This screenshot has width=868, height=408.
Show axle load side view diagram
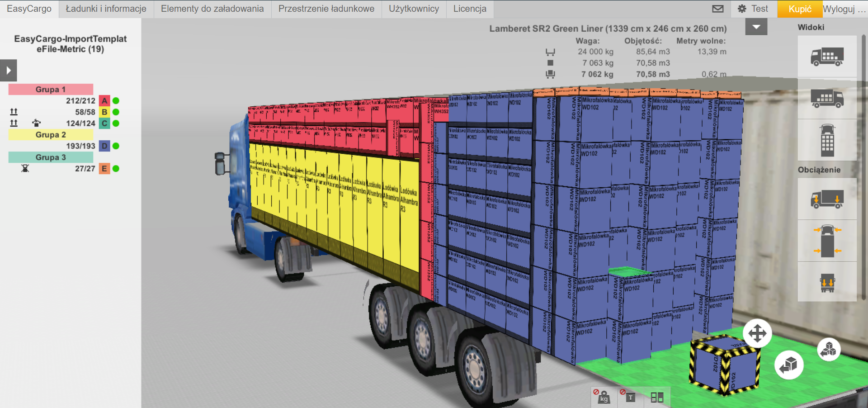click(x=827, y=199)
